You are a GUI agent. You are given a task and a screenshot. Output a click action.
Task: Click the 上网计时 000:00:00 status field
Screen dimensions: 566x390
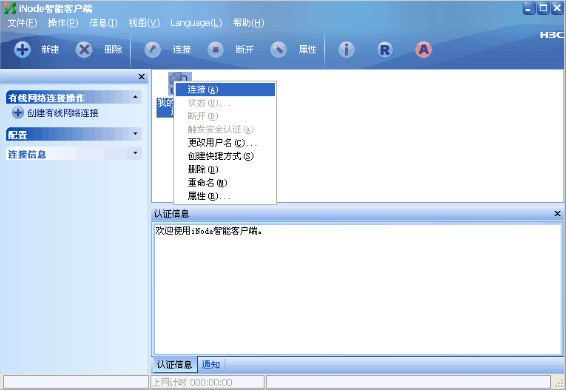207,382
